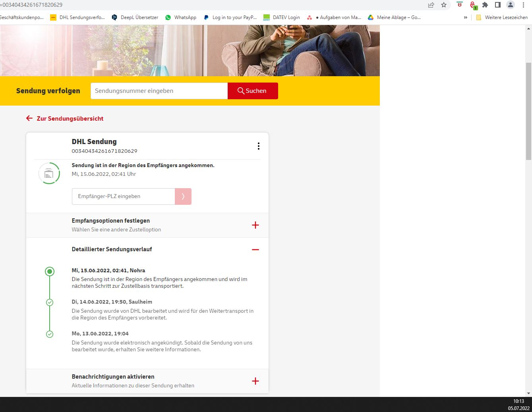532x412 pixels.
Task: Click the scrollbar down arrow
Action: (x=528, y=393)
